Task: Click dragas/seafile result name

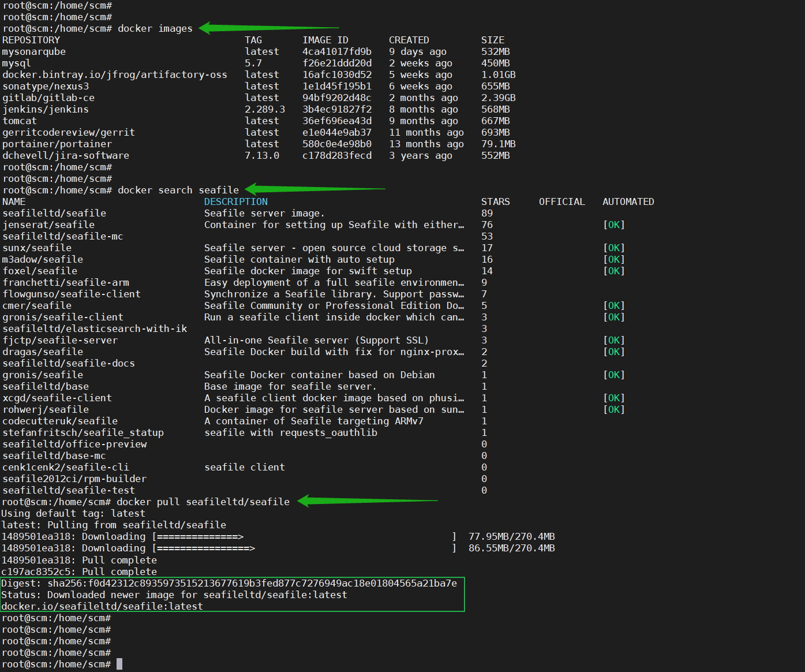Action: 43,352
